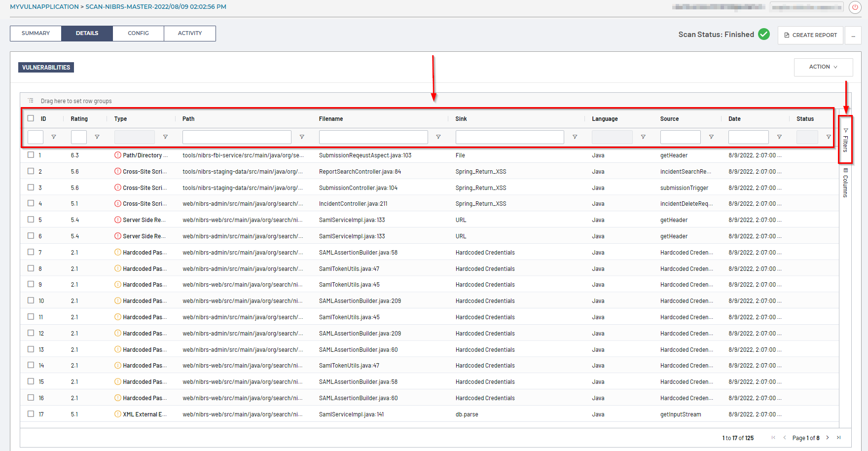Click the filter funnel icon for Language column
868x451 pixels.
click(x=643, y=137)
